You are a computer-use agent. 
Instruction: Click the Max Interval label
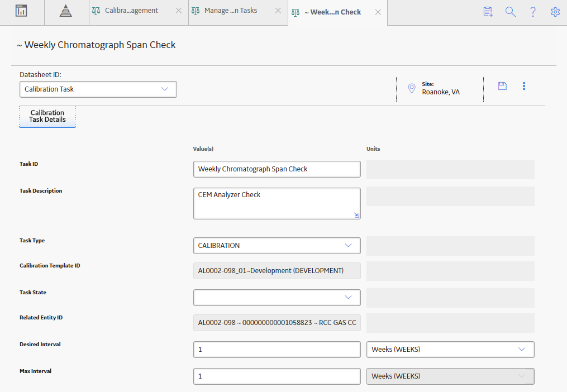pos(35,371)
